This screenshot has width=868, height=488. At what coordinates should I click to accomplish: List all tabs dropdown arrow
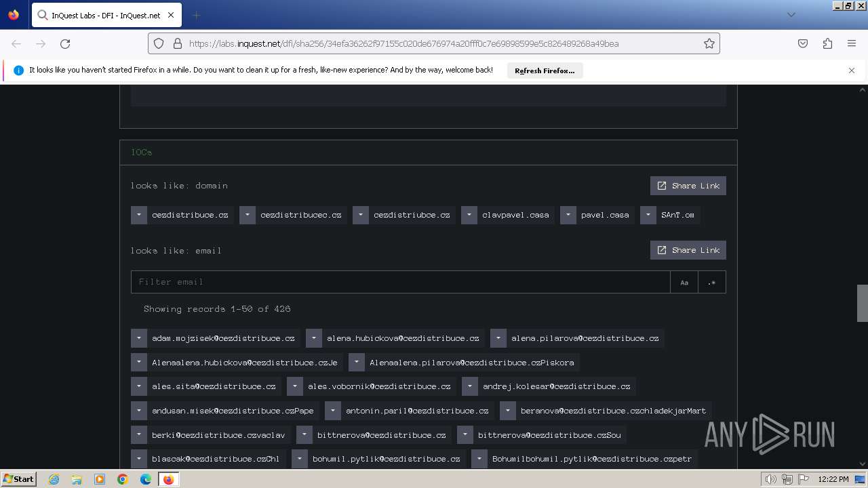(x=791, y=15)
